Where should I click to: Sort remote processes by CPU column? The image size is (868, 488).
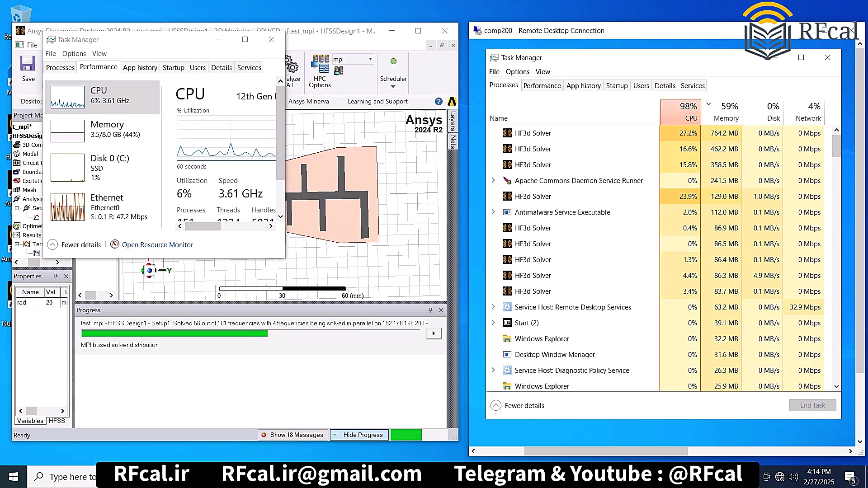click(x=680, y=112)
